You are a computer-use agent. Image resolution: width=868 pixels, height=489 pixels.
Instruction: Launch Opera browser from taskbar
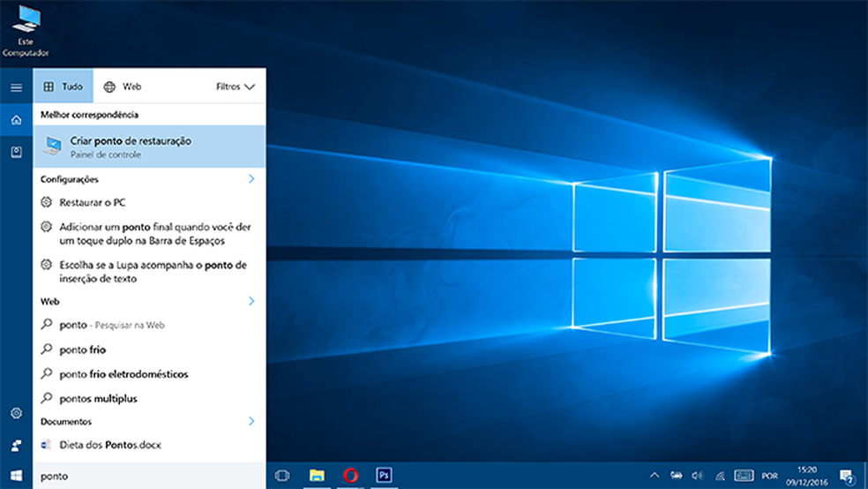click(350, 476)
